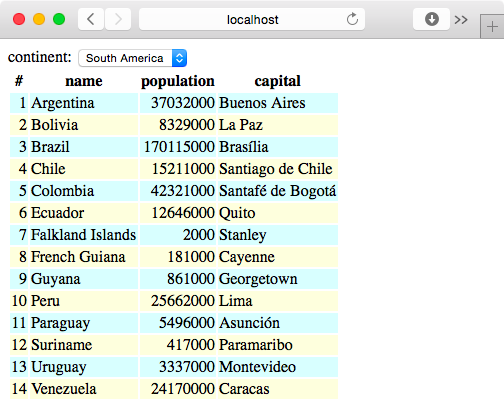Focus the localhost address bar

[x=252, y=19]
